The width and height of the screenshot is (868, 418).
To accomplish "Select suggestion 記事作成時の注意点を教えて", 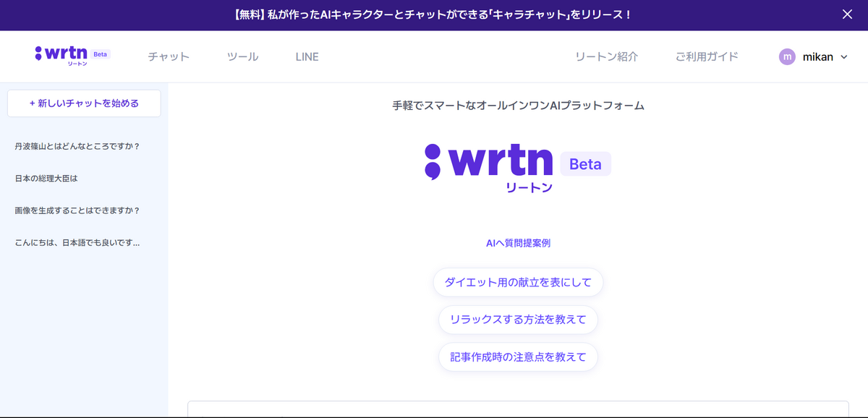I will coord(518,357).
